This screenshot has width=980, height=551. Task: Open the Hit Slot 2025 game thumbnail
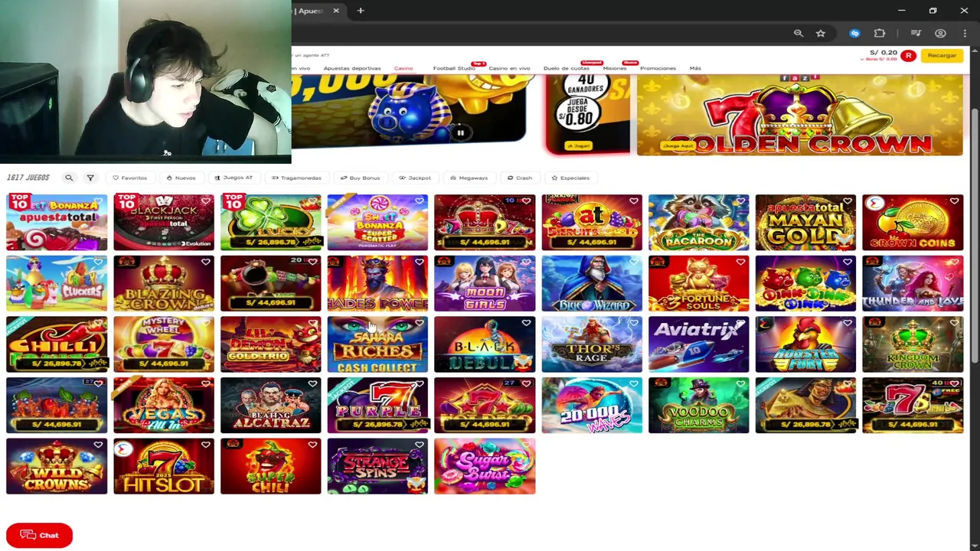[164, 466]
